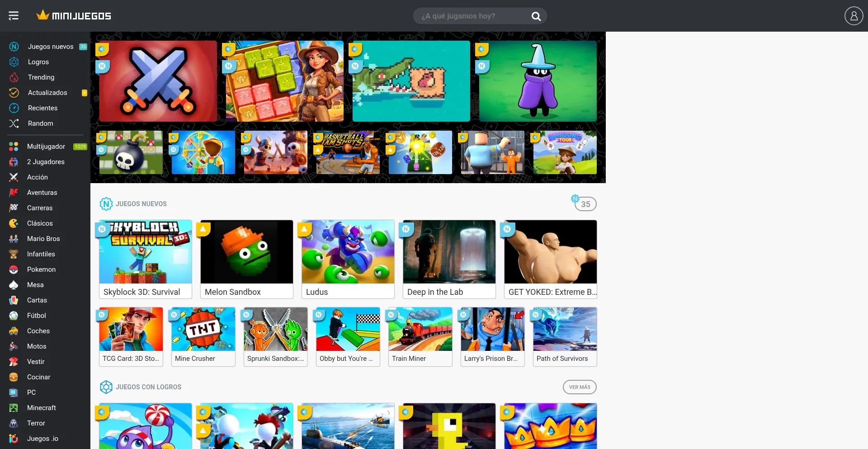Screen dimensions: 868x449
Task: Open the golden crowns achievements game thumbnail
Action: (x=551, y=426)
